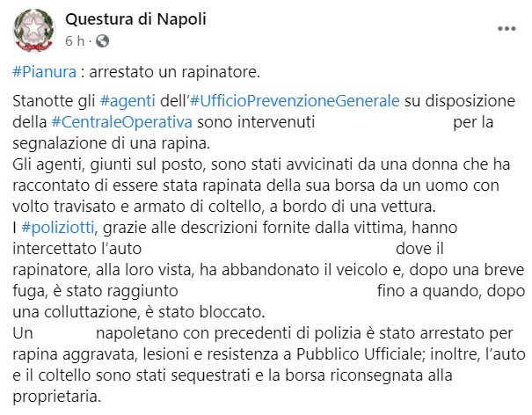Select the #poliziotti hashtag link
Viewport: 532px width, 415px height.
(x=59, y=229)
